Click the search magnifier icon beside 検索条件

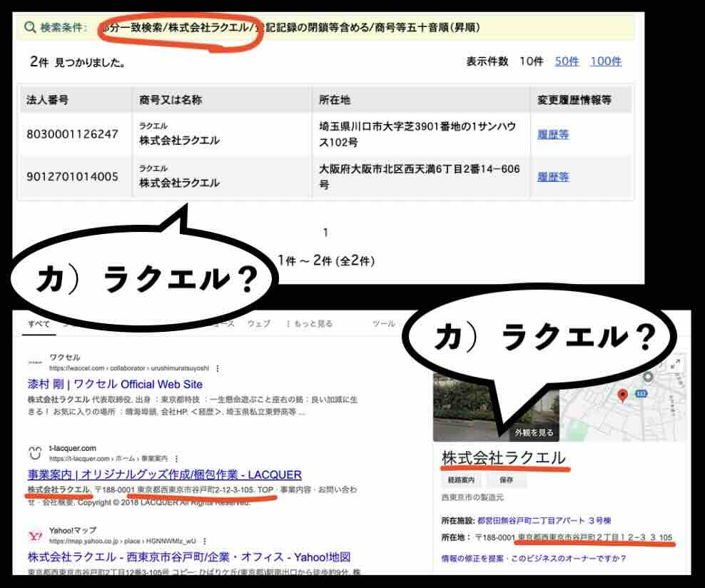pos(30,27)
